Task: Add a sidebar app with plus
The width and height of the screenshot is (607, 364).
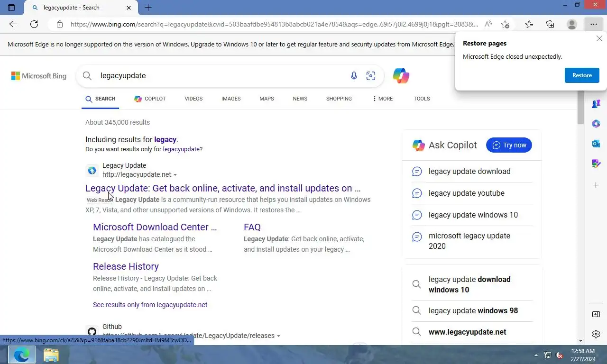Action: (x=596, y=185)
